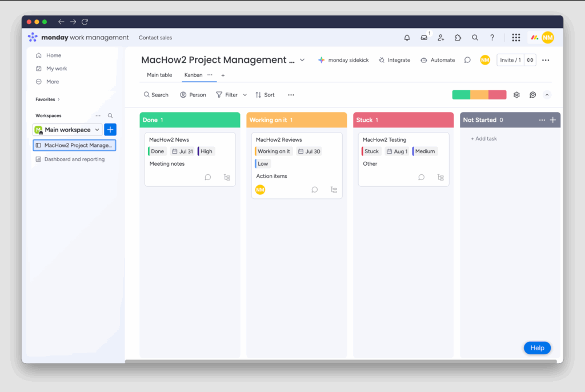Open conversation on MacHow2 News card
The image size is (585, 392).
click(x=208, y=177)
